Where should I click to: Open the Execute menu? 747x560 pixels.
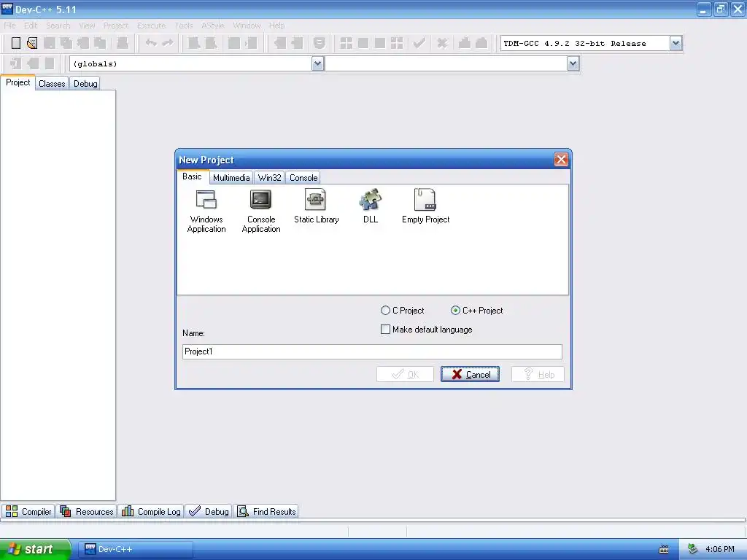click(x=152, y=26)
